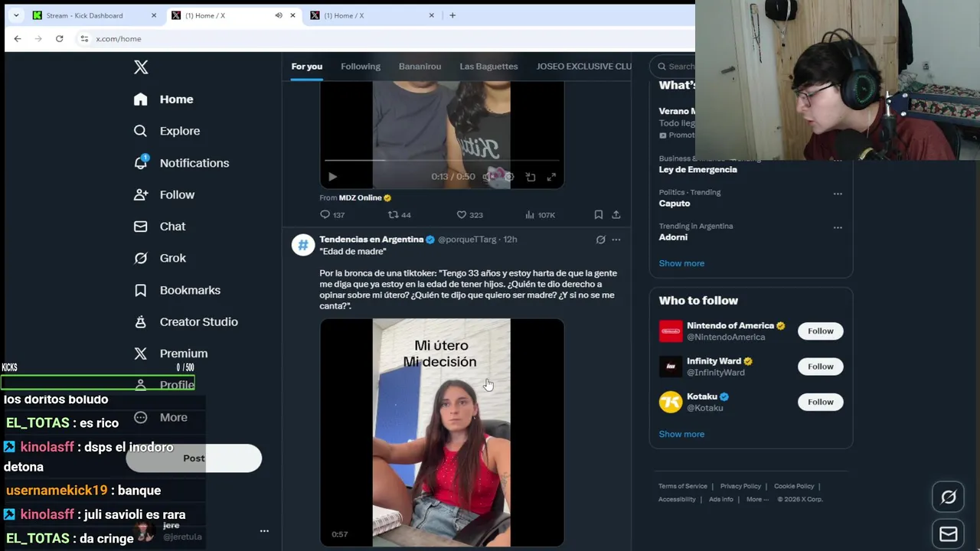Screen dimensions: 980x551
Task: Open account menu dots beside @jeretula
Action: coord(264,531)
